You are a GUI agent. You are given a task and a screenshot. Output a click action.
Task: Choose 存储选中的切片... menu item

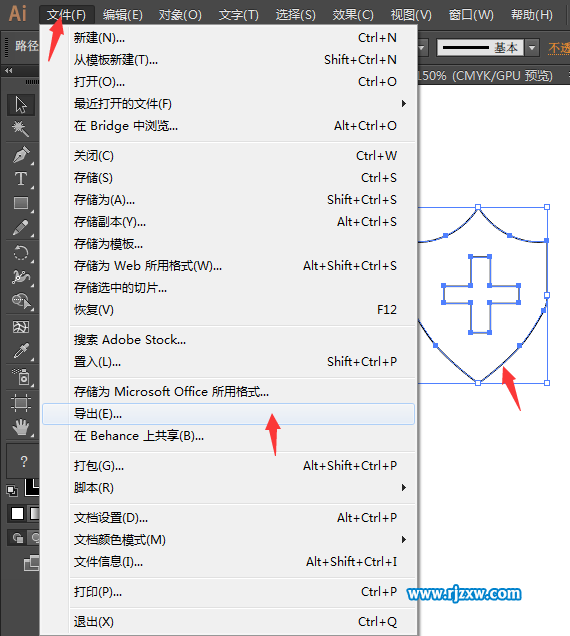tap(229, 288)
